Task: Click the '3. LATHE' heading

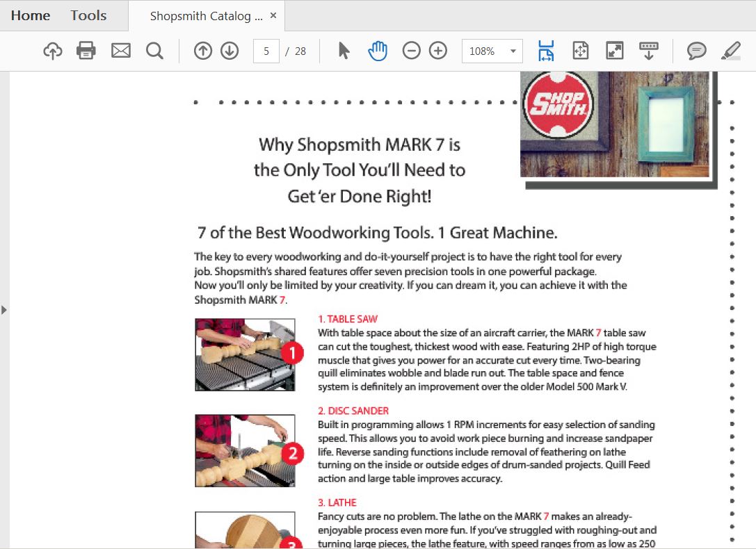Action: pyautogui.click(x=337, y=502)
